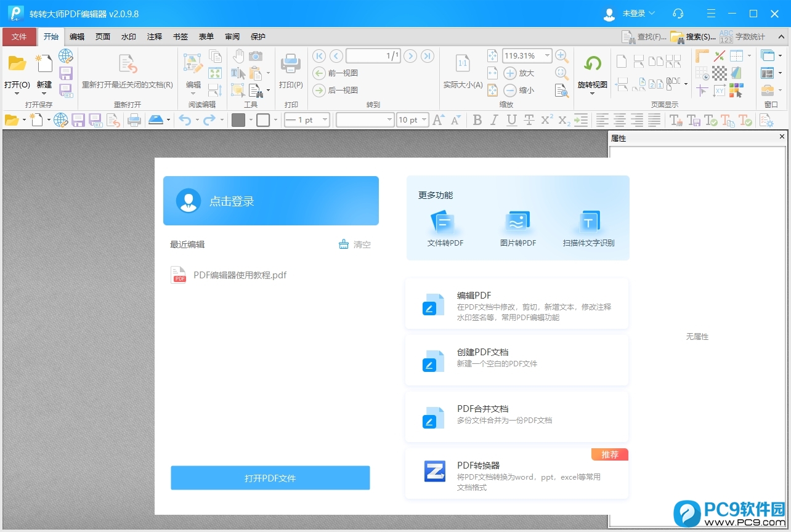Screen dimensions: 791x532
Task: Click the 查找(F) find button
Action: click(x=644, y=37)
